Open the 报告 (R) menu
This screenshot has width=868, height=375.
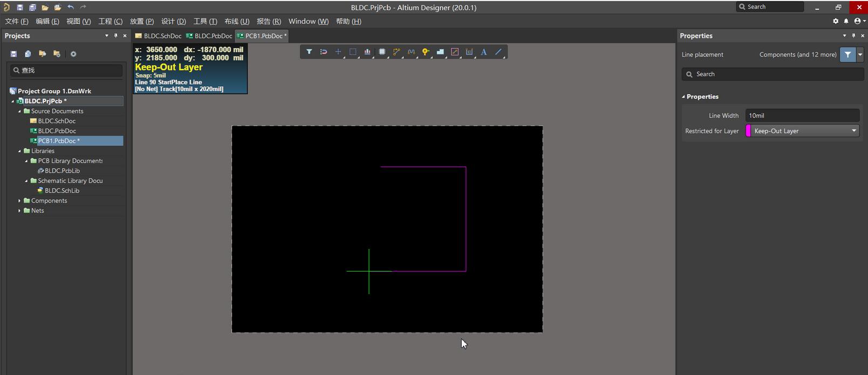pos(269,21)
